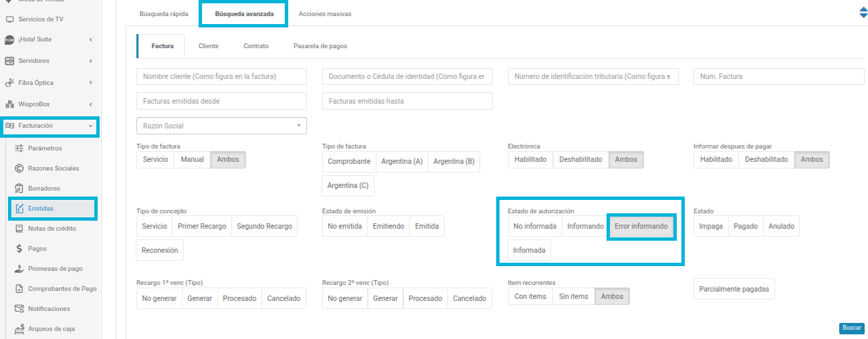Select Anulado under Estado
Viewport: 868px width, 339px height.
pos(781,226)
